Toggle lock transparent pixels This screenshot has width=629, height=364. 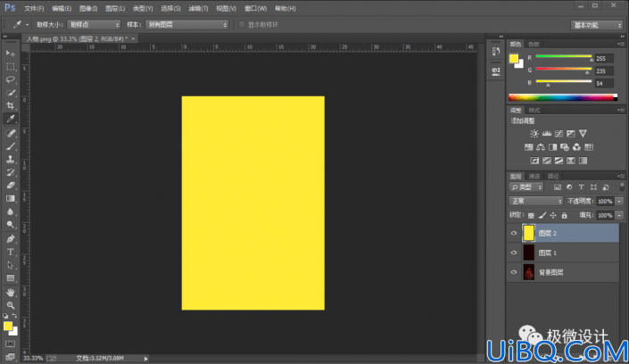coord(531,216)
